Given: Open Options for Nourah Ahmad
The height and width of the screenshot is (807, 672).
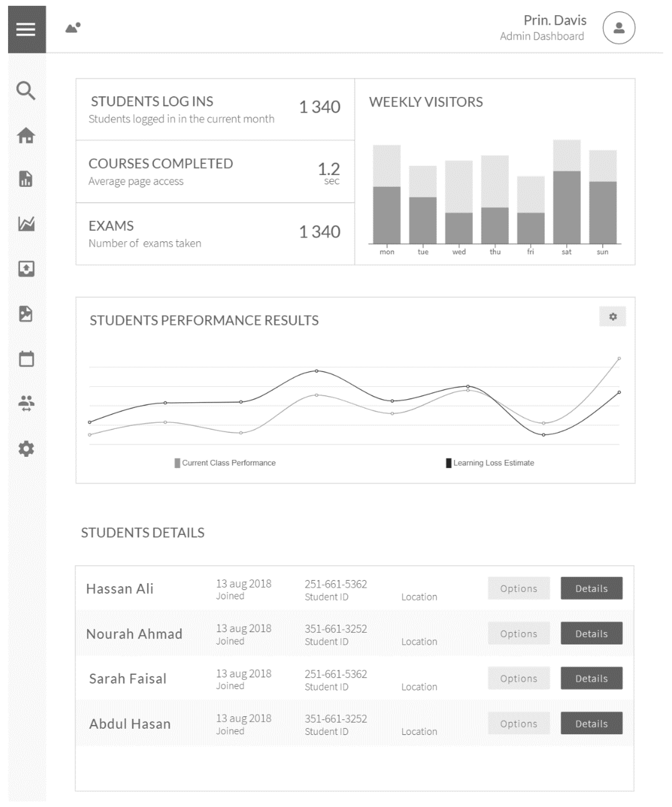Looking at the screenshot, I should (x=518, y=633).
